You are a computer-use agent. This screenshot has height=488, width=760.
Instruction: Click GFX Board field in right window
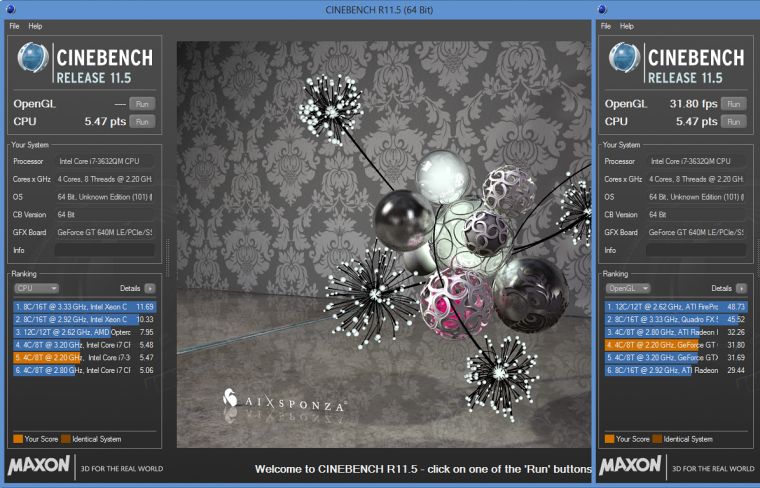tap(696, 233)
